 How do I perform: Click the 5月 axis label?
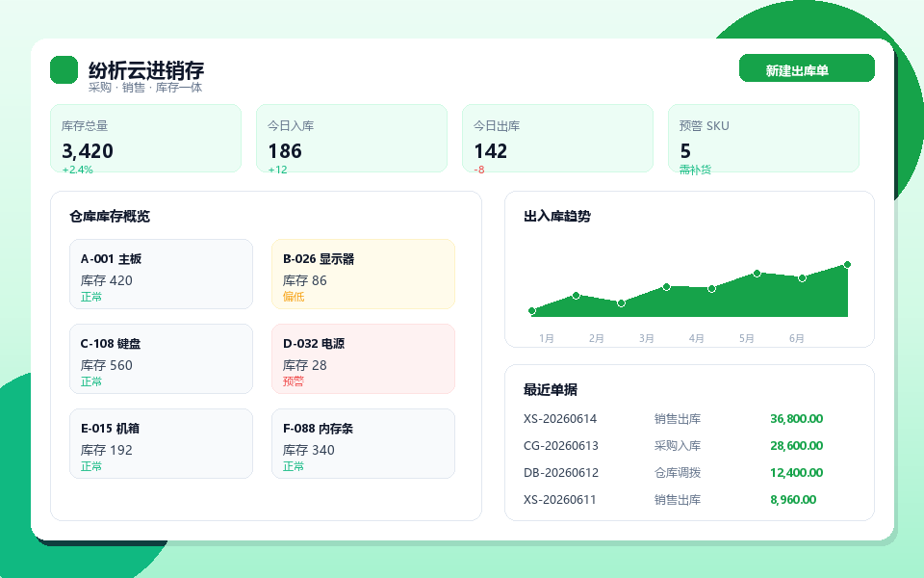tap(747, 338)
